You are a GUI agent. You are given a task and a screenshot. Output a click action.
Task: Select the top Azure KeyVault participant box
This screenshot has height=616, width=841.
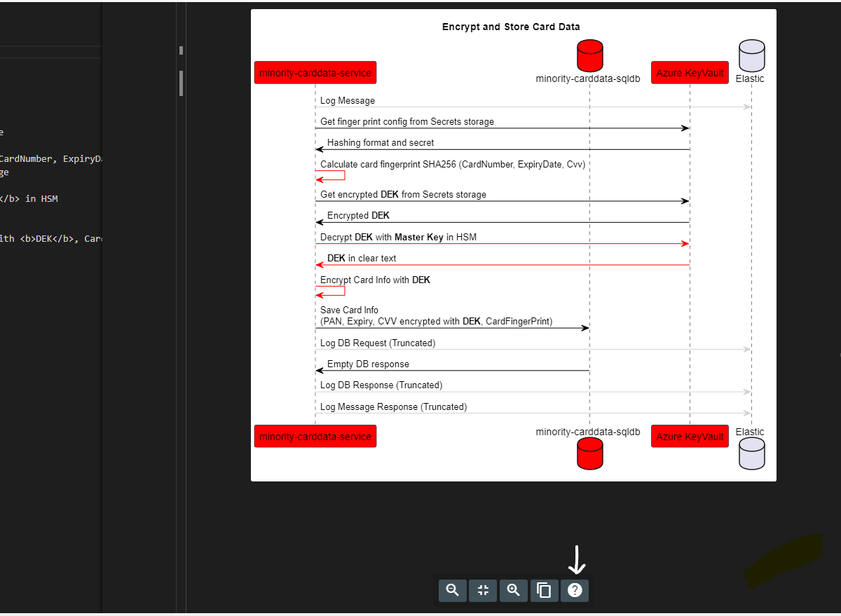690,73
